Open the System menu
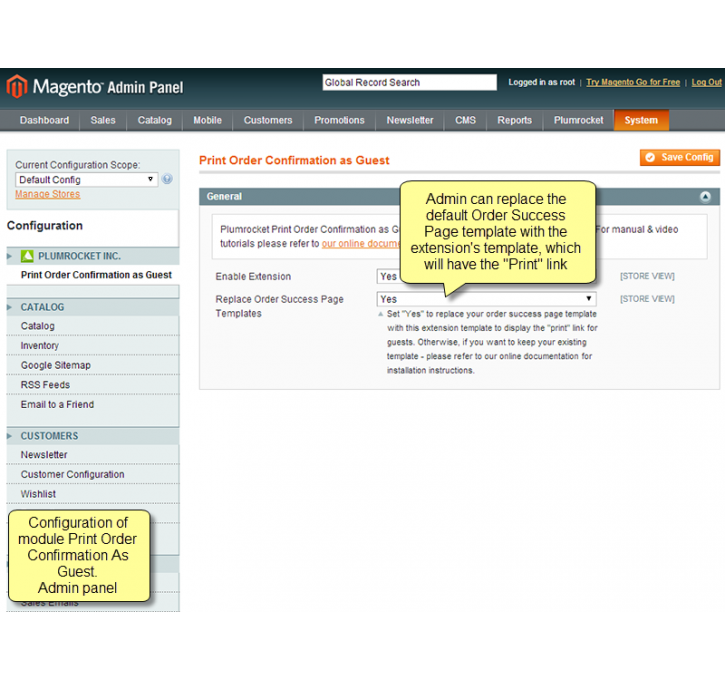The height and width of the screenshot is (680, 725). pyautogui.click(x=641, y=120)
